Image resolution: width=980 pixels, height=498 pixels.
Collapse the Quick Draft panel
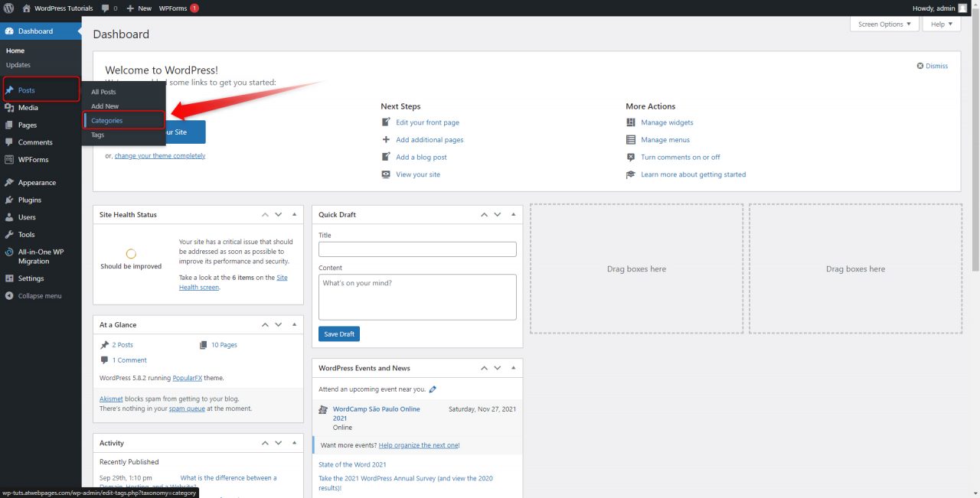pos(512,214)
